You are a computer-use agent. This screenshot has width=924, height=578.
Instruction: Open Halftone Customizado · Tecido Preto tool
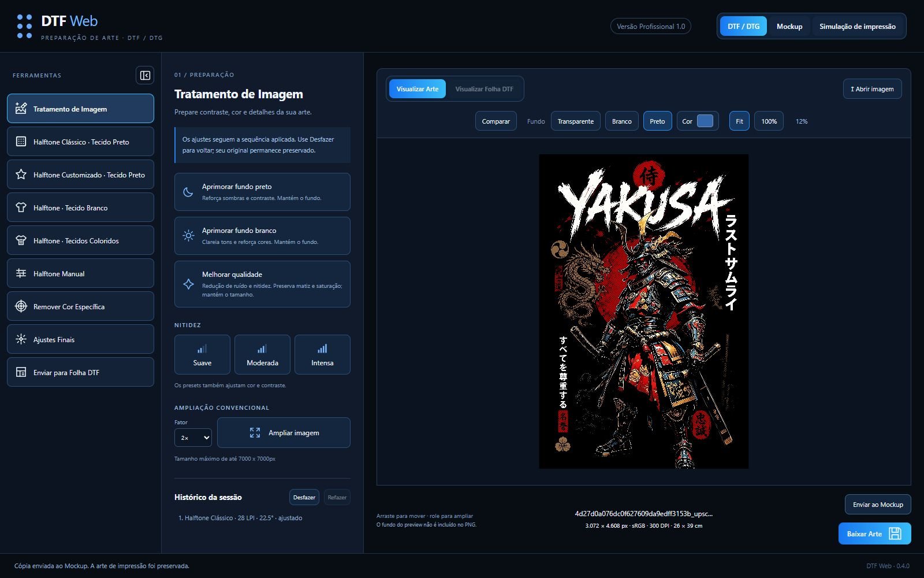[80, 175]
